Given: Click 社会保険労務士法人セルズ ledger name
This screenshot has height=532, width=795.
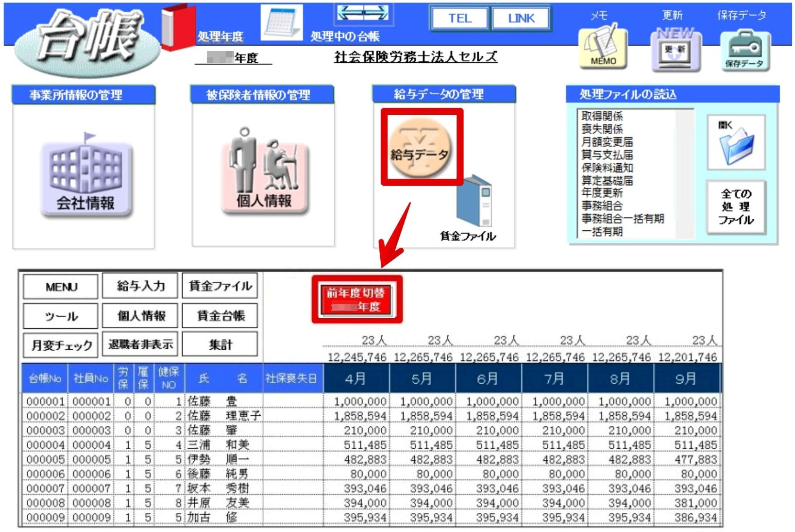Looking at the screenshot, I should [416, 56].
